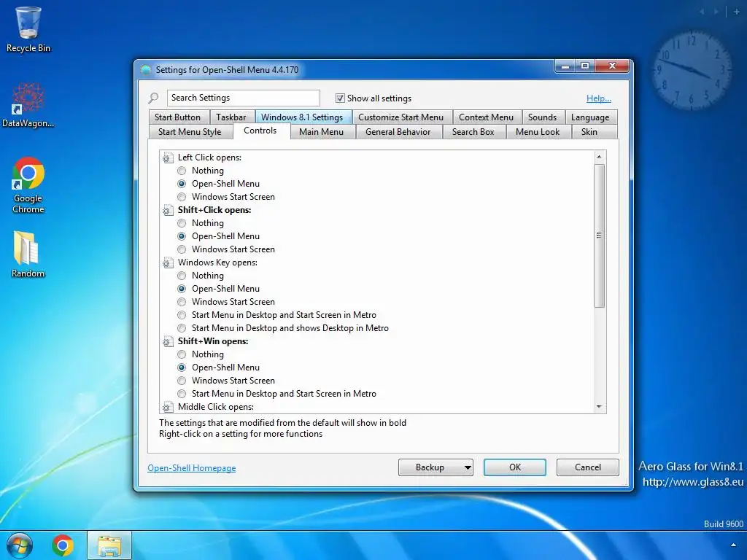
Task: Open the Customize Start Menu tab
Action: tap(400, 117)
